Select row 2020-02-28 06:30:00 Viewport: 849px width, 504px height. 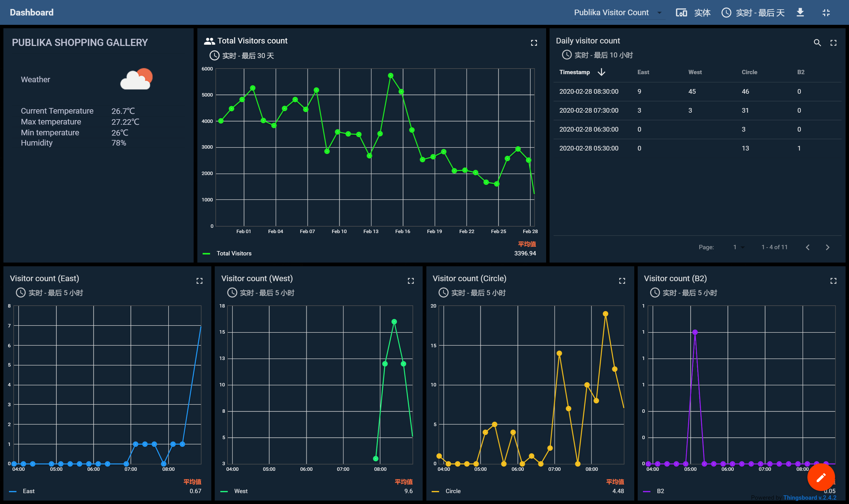click(x=697, y=129)
